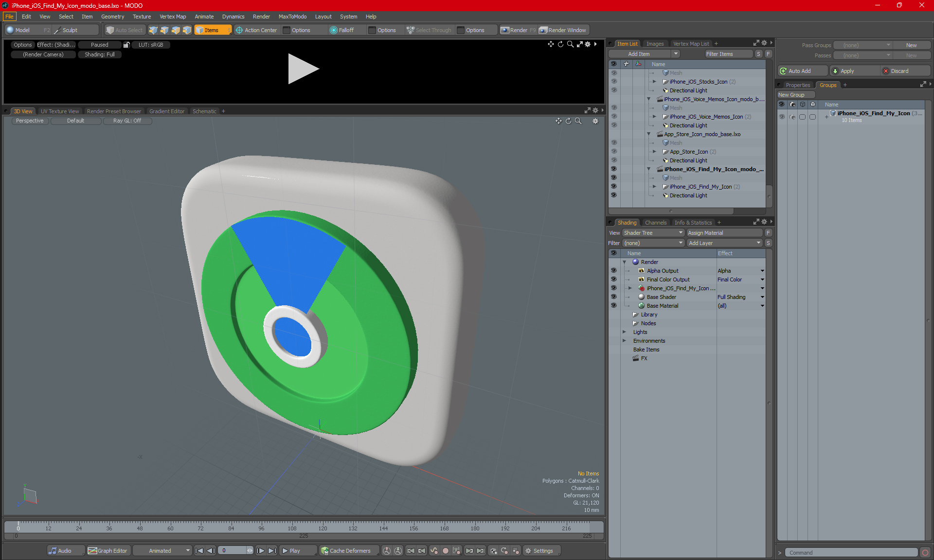The image size is (934, 560).
Task: Open Add Layer dropdown
Action: click(725, 243)
